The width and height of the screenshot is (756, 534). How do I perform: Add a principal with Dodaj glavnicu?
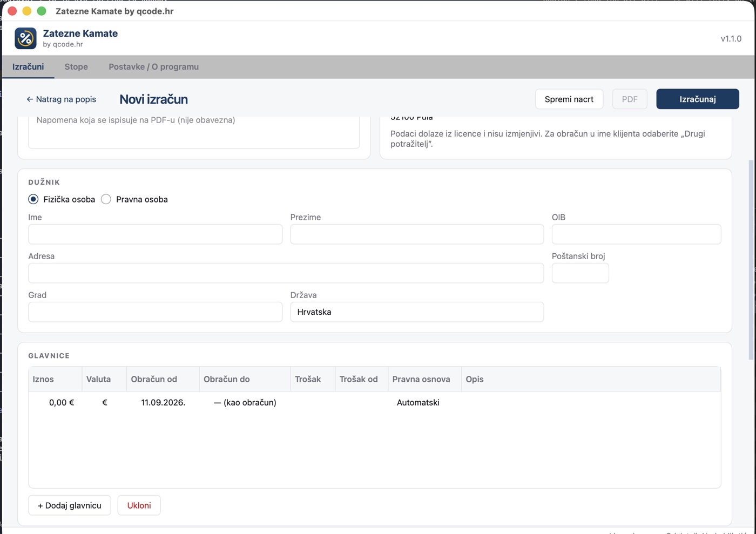[70, 505]
